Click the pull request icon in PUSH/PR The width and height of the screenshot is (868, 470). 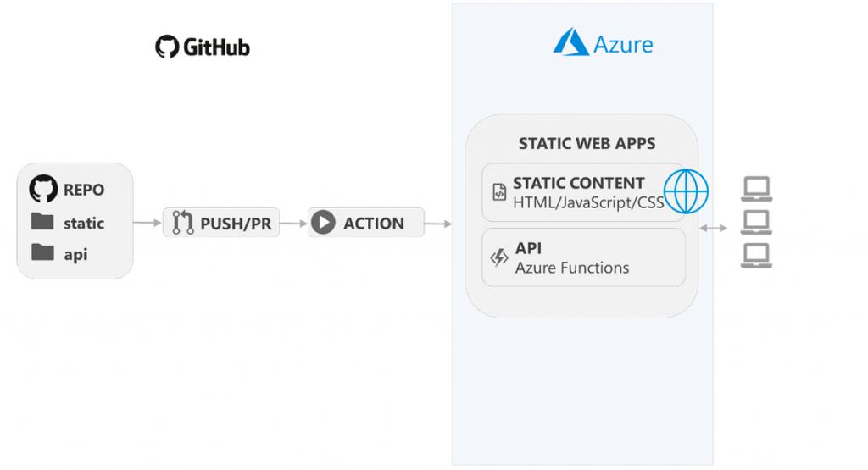tap(182, 224)
